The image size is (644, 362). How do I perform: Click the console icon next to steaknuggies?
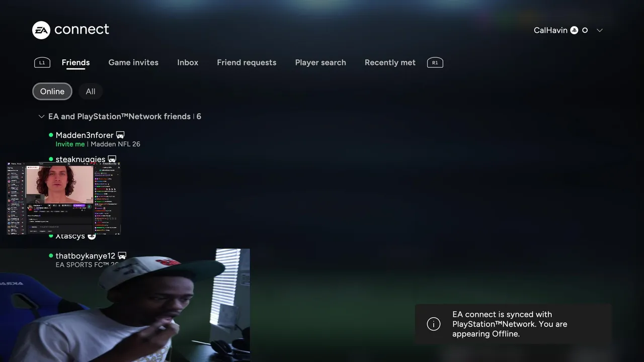pyautogui.click(x=112, y=159)
